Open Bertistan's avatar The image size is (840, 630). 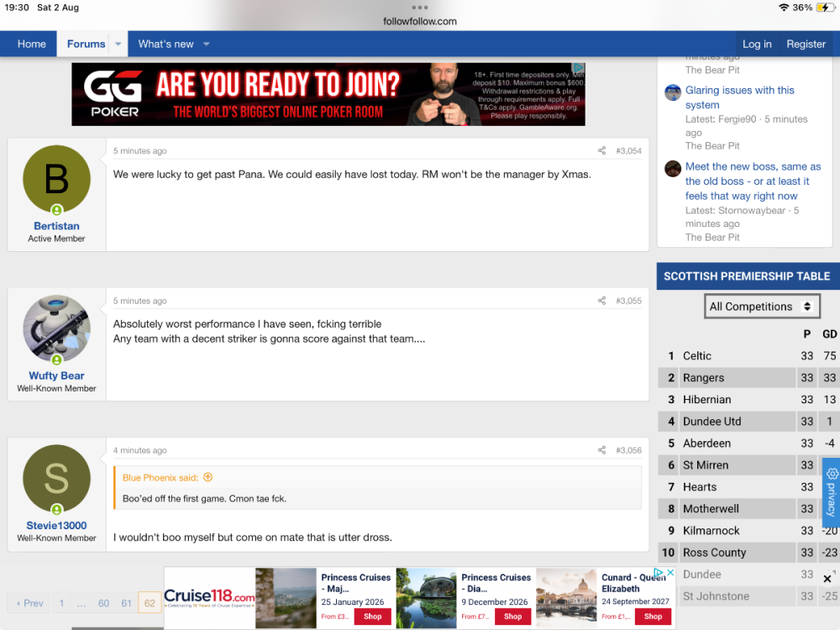coord(56,178)
